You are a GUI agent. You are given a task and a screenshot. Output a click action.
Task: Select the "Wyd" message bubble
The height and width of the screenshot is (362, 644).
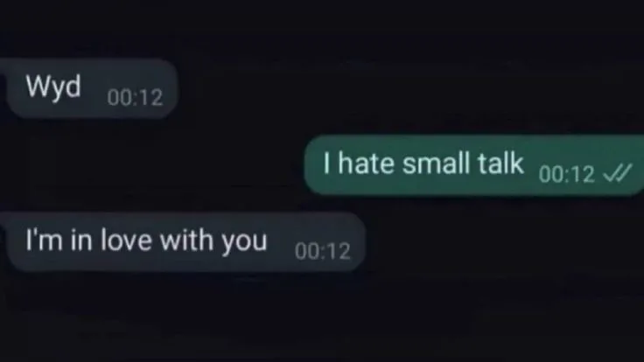click(92, 88)
